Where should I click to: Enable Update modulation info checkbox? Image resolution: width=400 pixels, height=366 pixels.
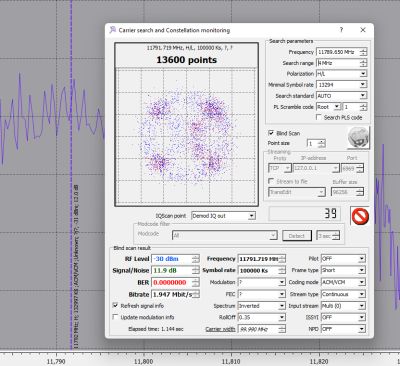[116, 317]
